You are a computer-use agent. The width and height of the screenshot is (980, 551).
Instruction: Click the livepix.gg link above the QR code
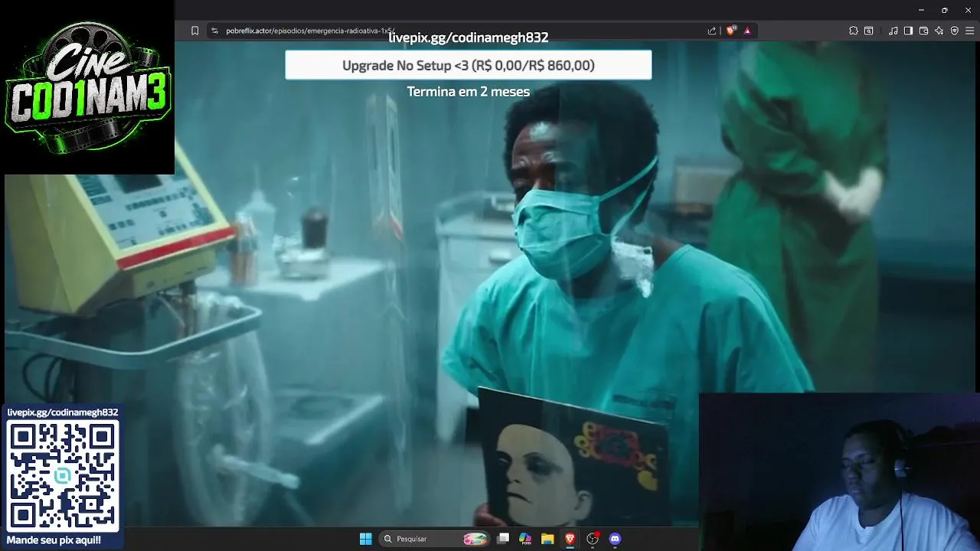pos(63,412)
